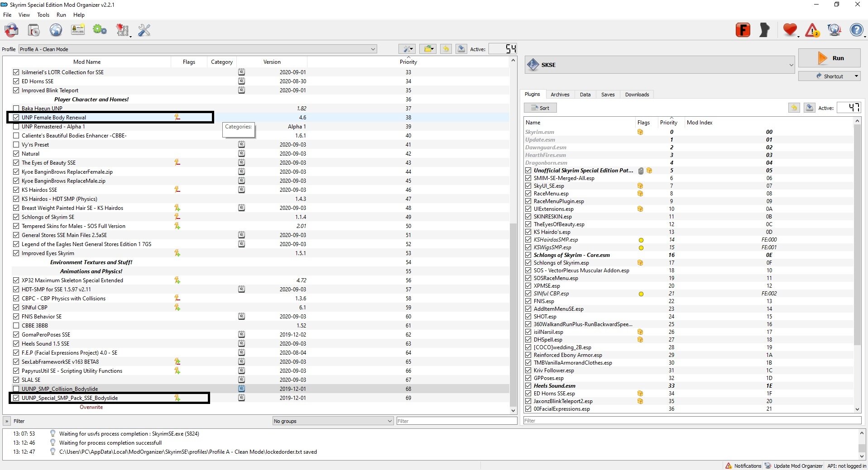868x470 pixels.
Task: Open the Install Mod from archive icon
Action: (34, 30)
